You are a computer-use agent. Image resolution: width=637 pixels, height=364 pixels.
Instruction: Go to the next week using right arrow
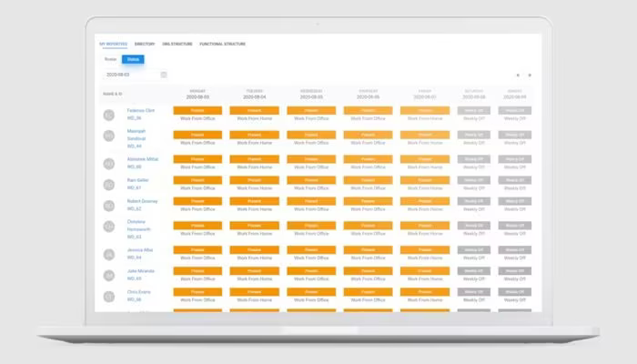point(530,76)
